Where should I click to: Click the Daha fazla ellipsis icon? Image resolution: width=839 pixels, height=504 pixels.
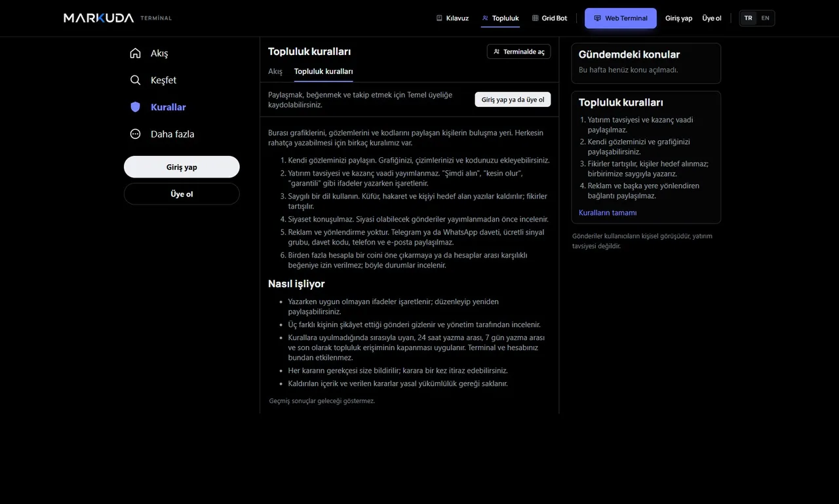coord(135,134)
